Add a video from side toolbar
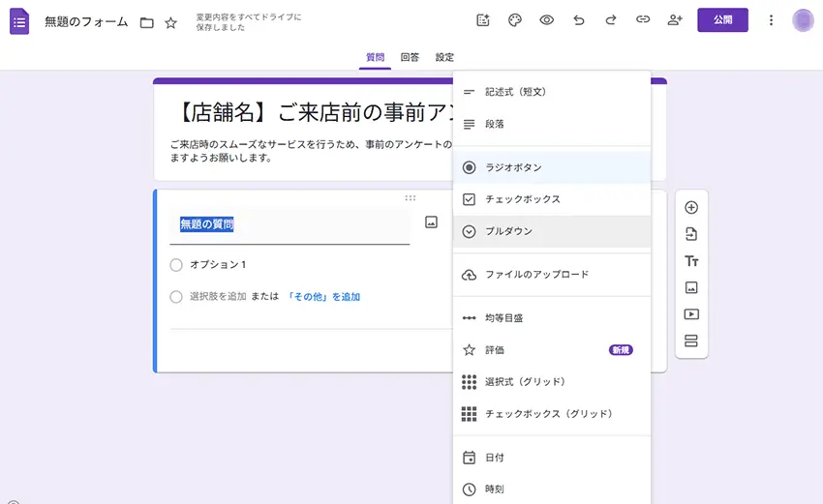 pyautogui.click(x=691, y=314)
